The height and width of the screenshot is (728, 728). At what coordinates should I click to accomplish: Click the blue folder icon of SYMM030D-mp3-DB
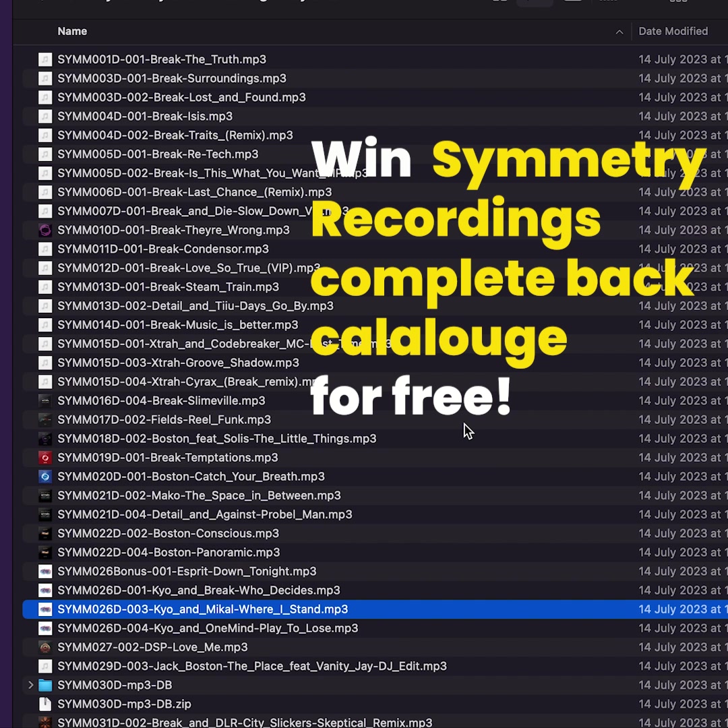(45, 686)
